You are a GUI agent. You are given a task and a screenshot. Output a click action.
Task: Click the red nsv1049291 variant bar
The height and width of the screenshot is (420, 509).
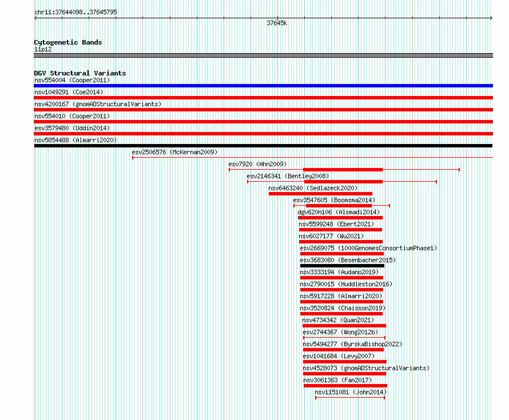click(263, 98)
